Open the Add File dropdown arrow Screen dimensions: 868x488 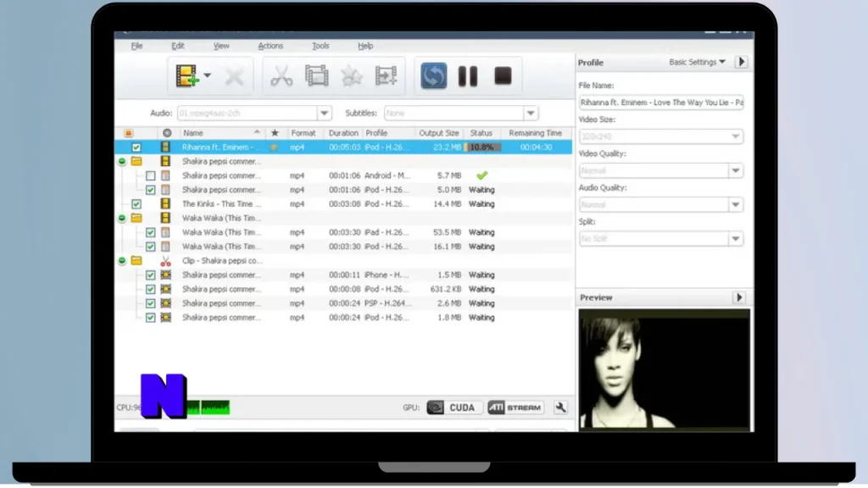(207, 75)
